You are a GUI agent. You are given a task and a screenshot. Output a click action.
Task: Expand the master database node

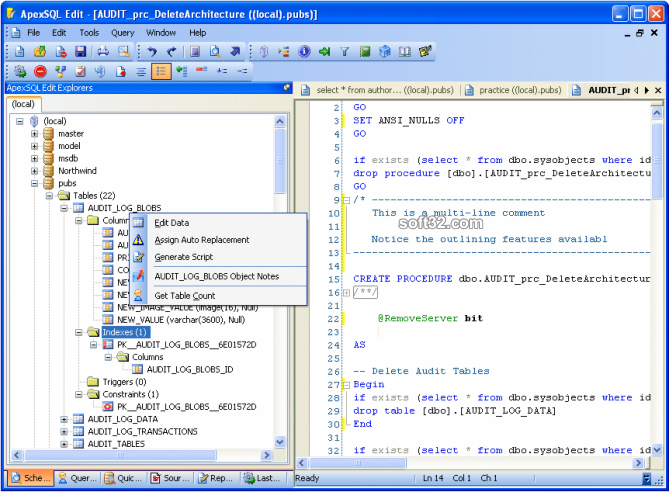coord(34,134)
